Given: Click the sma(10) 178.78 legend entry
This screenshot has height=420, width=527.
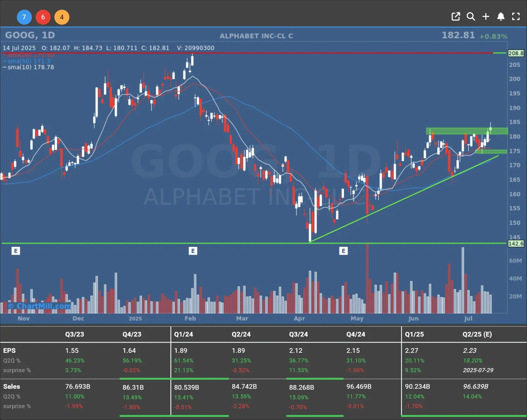Looking at the screenshot, I should tap(28, 67).
